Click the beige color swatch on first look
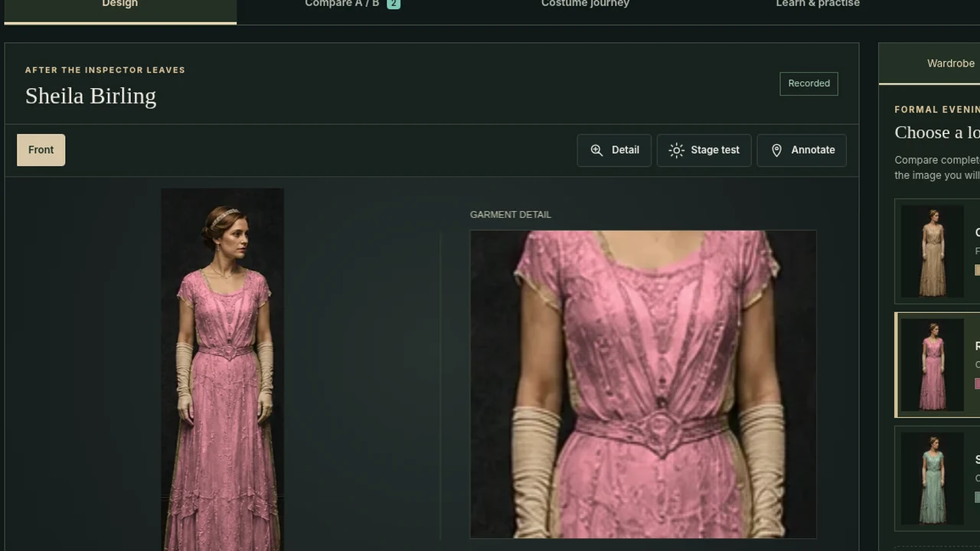Screen dimensions: 980x551 point(978,269)
